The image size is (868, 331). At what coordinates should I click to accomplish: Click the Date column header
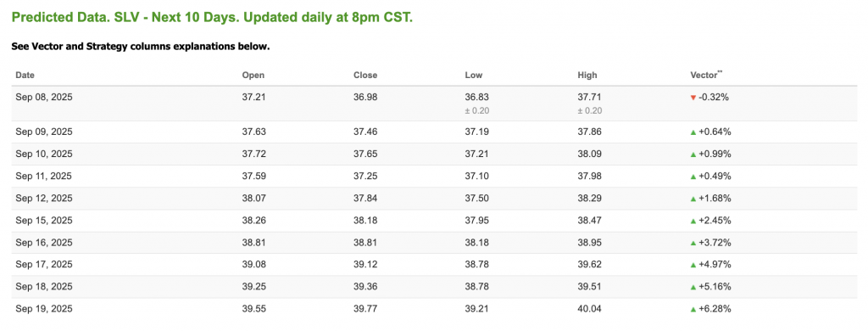25,76
